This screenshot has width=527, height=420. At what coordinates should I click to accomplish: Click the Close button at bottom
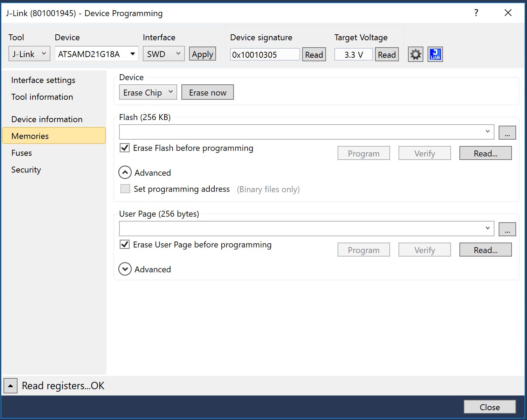coord(490,407)
